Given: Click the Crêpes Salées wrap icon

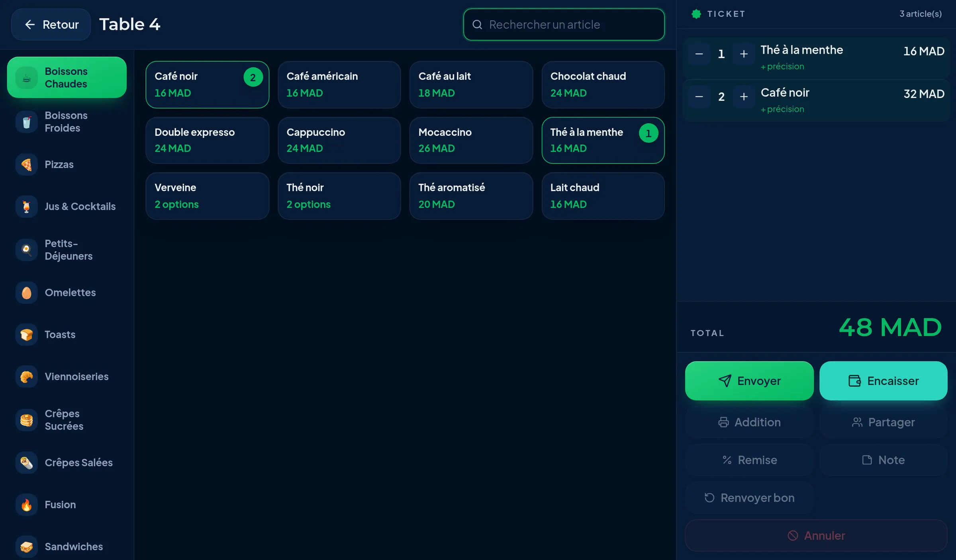Looking at the screenshot, I should pos(27,462).
